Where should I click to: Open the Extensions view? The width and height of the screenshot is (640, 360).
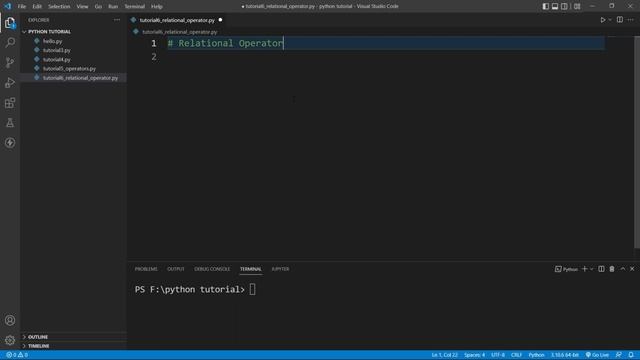point(10,103)
